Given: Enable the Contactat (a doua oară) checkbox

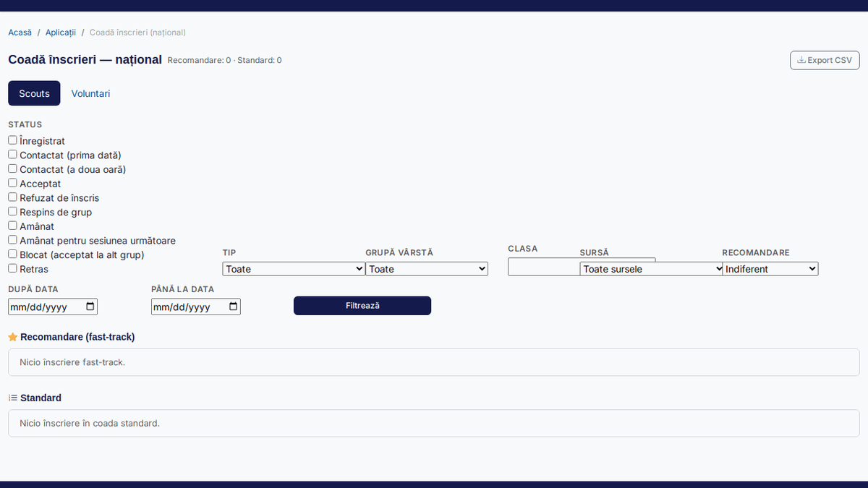Looking at the screenshot, I should (x=12, y=168).
